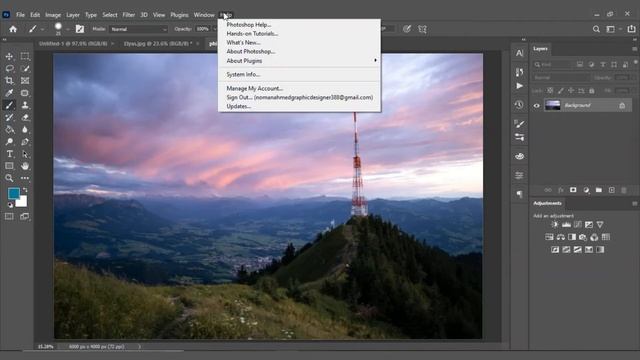Screen dimensions: 640x360
Task: Open the Opacity slider dropdown arrow
Action: click(x=214, y=29)
